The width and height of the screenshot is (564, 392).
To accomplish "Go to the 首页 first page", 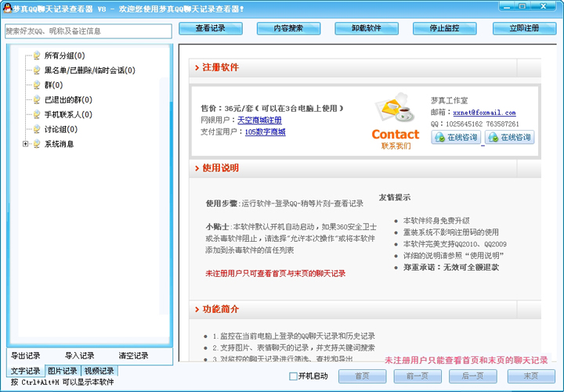I will [362, 376].
